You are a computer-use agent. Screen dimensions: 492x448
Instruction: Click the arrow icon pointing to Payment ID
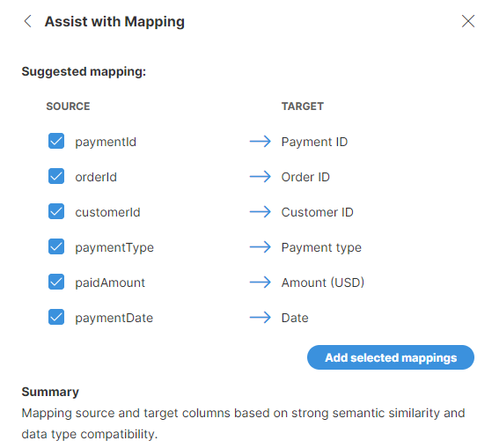coord(261,142)
